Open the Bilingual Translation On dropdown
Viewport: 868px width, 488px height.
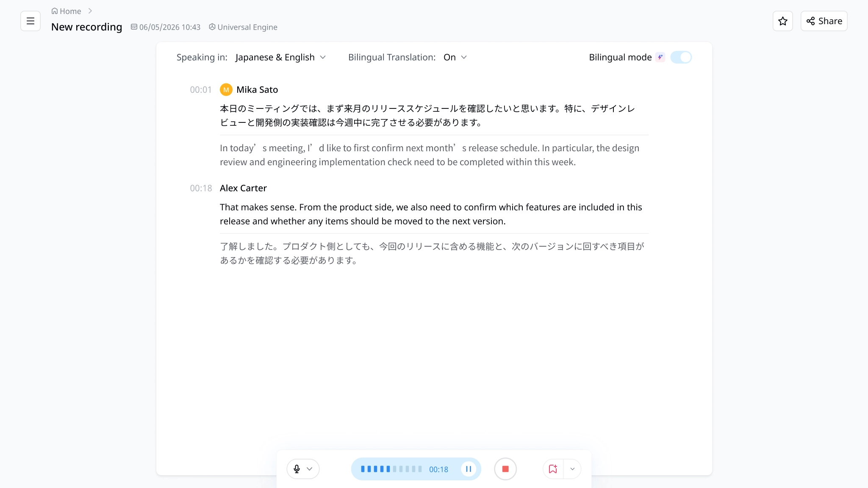[x=455, y=57]
